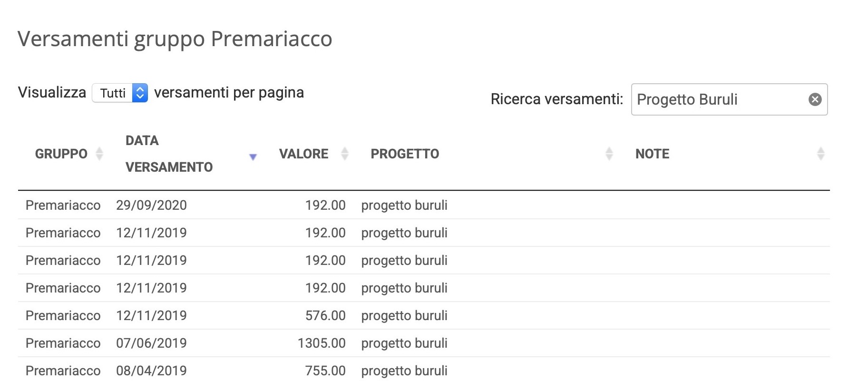Clear the search field with the X icon

click(x=815, y=99)
